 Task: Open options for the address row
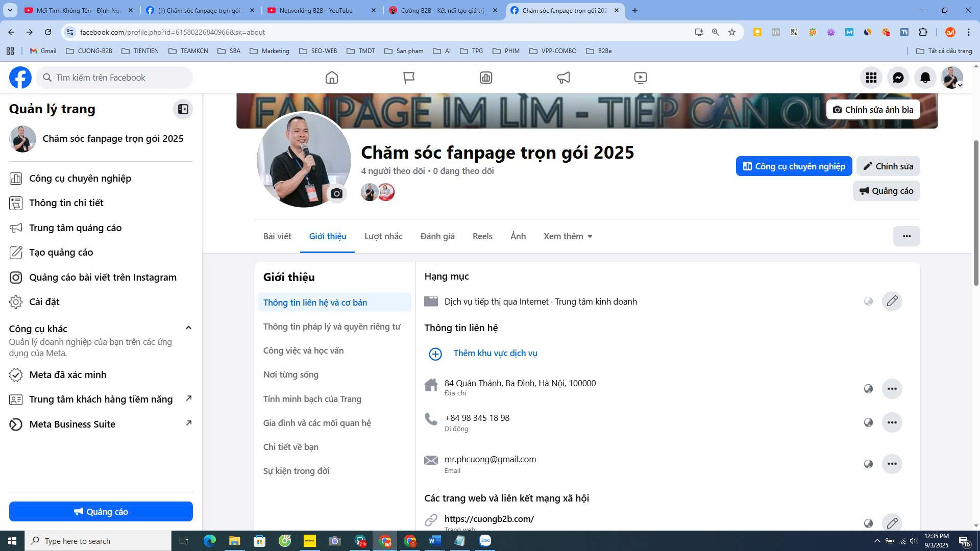[892, 389]
